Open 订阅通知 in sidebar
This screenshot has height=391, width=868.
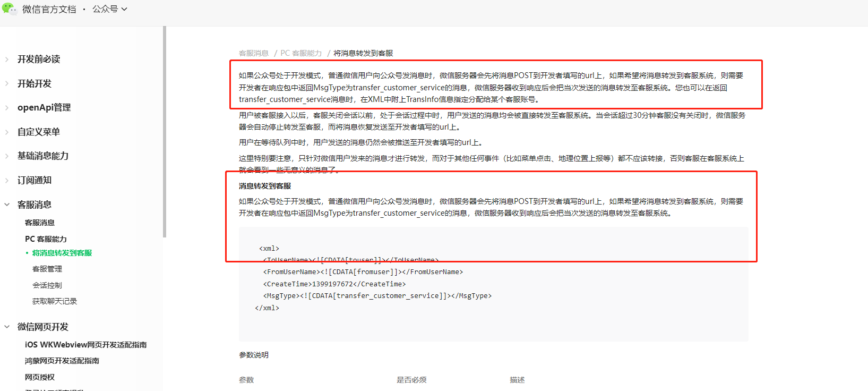coord(35,180)
